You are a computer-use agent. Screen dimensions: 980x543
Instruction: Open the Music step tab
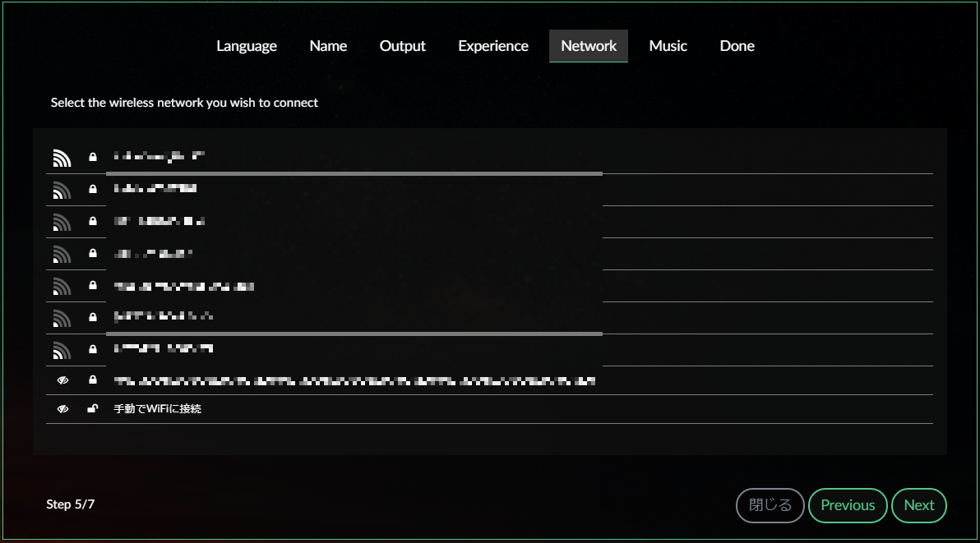668,46
